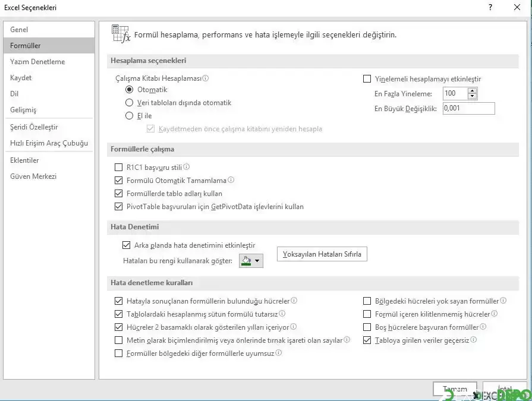
Task: Open Güven Merkezi settings
Action: (49, 176)
